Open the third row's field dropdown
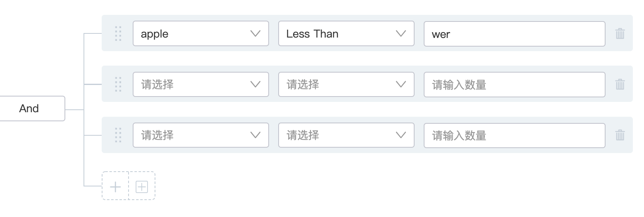 [200, 135]
